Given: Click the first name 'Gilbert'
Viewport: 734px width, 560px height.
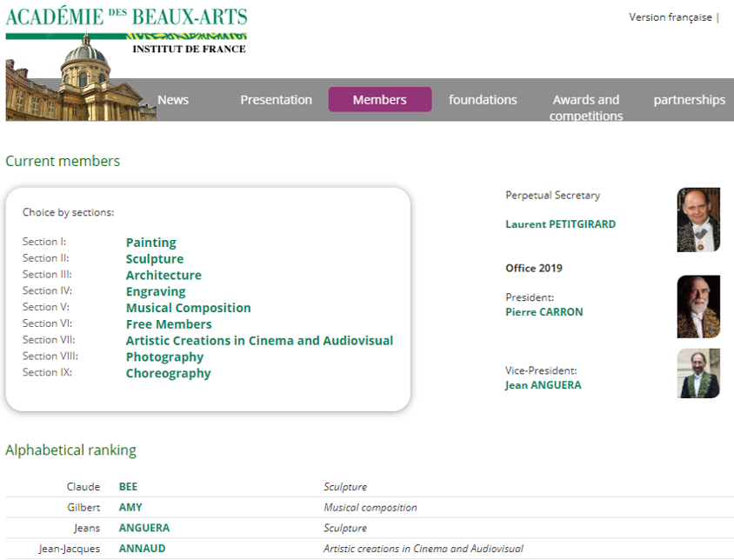Looking at the screenshot, I should tap(83, 508).
